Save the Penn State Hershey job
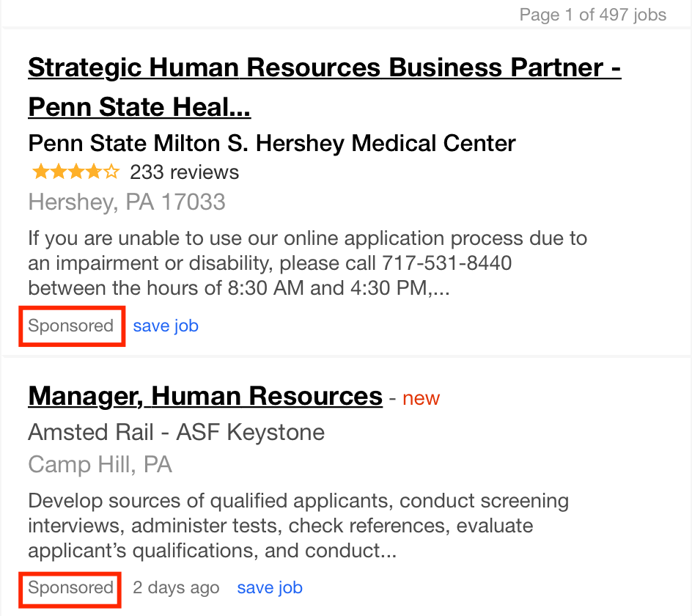Screen dimensions: 692x616 166,326
